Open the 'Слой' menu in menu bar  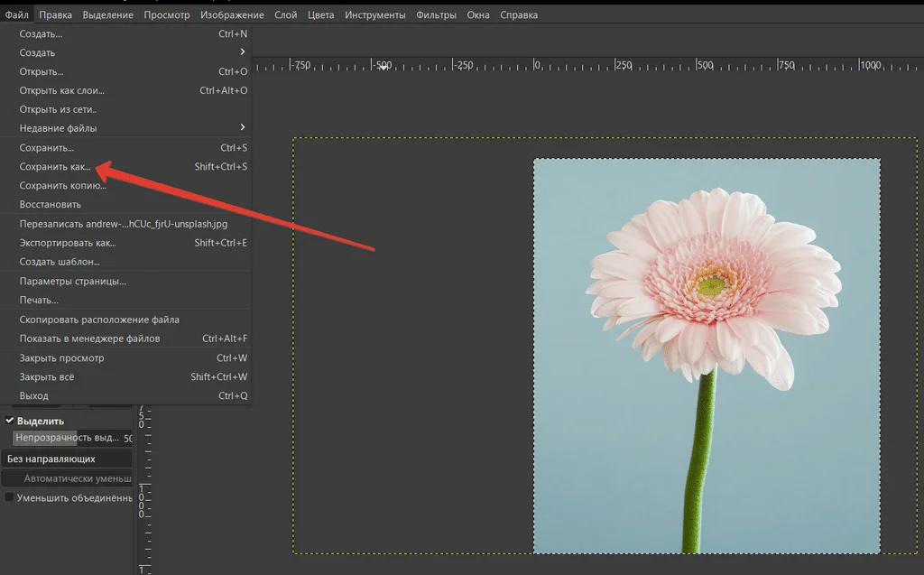tap(285, 15)
